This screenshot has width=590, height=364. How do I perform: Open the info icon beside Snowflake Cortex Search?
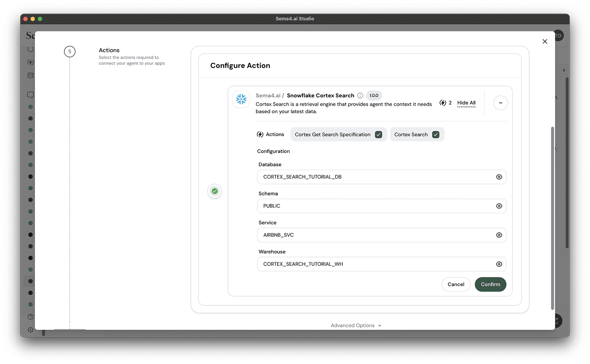click(360, 96)
